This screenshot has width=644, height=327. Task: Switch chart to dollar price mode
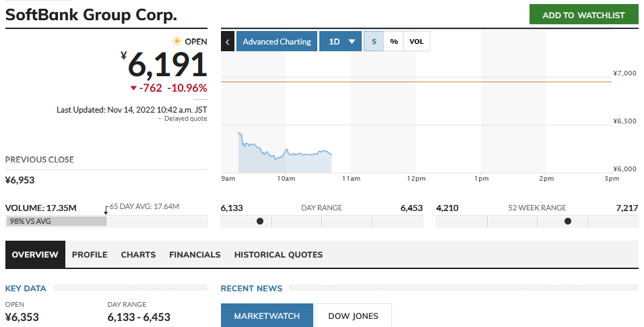(374, 42)
